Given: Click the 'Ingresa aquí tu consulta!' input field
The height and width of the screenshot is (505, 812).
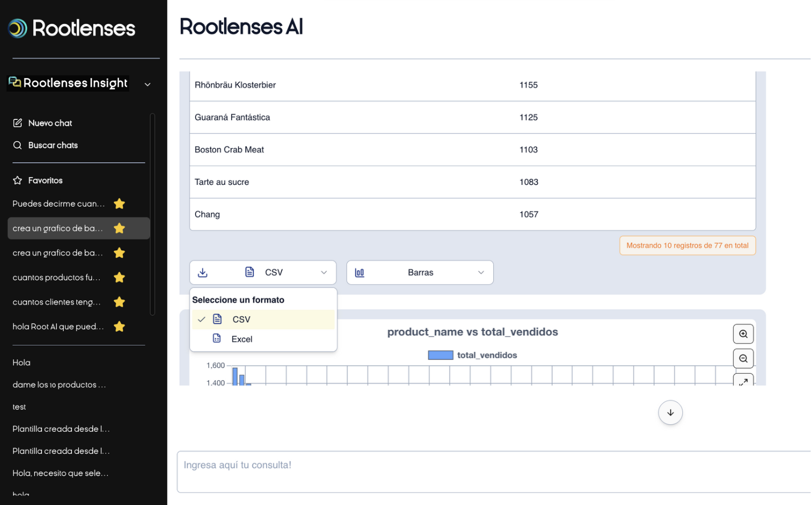Looking at the screenshot, I should point(490,471).
